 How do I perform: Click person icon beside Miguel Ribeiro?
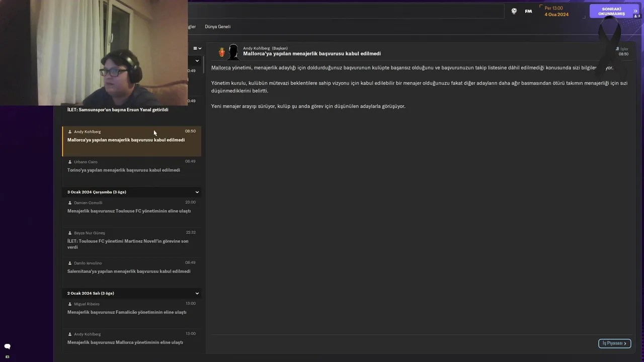pos(70,304)
